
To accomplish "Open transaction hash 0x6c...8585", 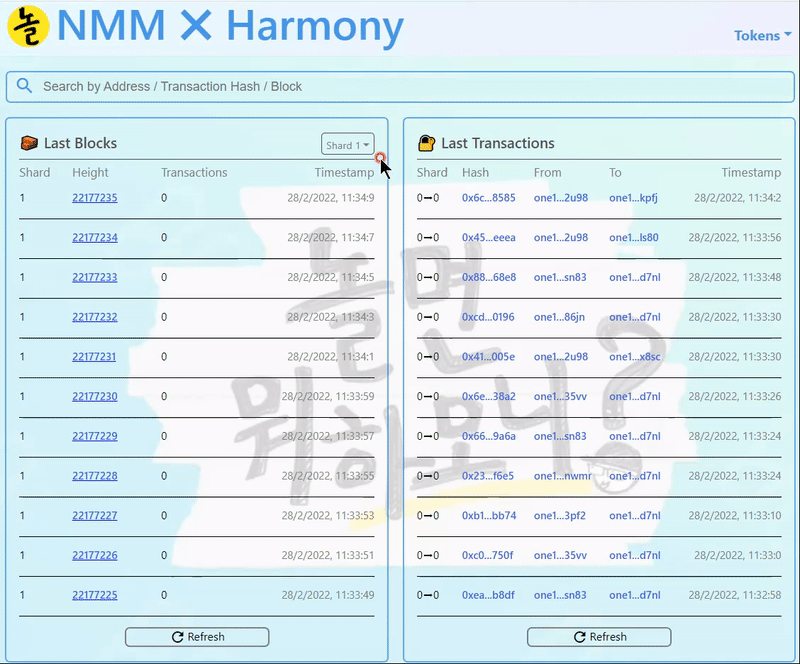I will click(488, 198).
